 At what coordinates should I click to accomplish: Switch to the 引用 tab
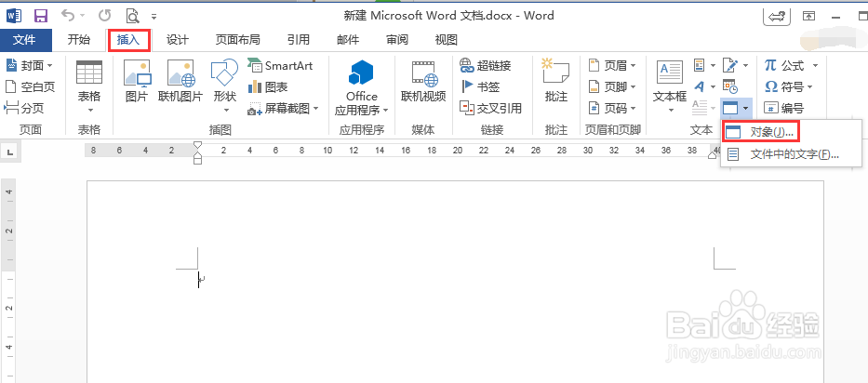pyautogui.click(x=299, y=40)
